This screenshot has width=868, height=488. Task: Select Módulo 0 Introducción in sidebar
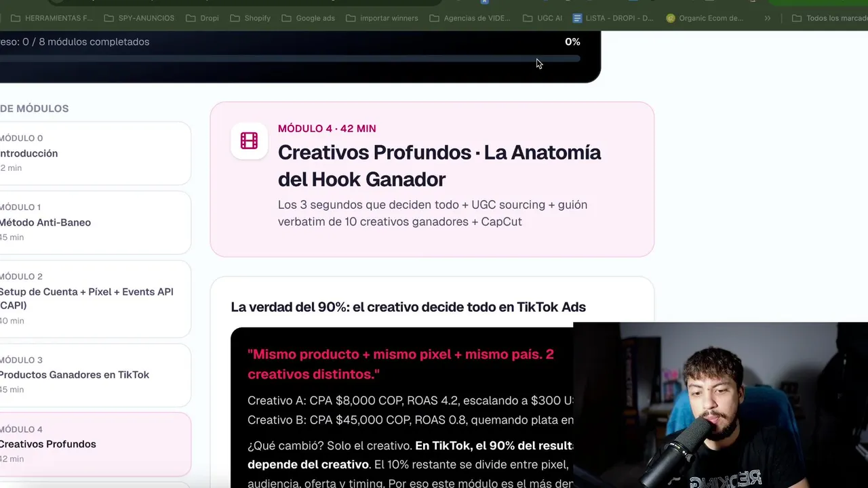[95, 153]
